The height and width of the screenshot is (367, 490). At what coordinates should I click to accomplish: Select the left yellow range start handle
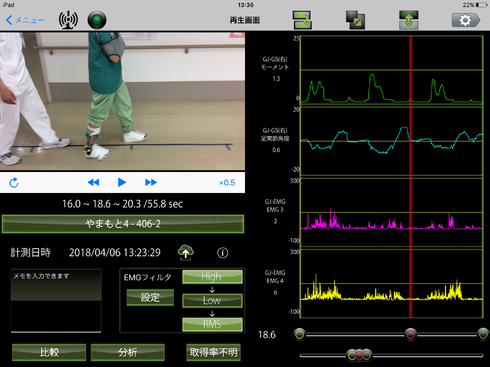(x=300, y=334)
